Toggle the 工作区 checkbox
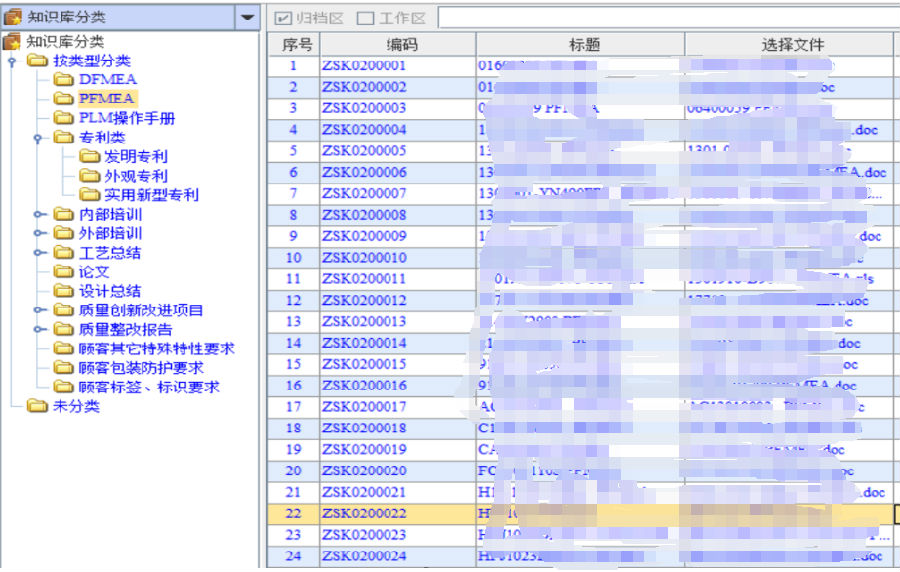The height and width of the screenshot is (572, 900). point(365,18)
